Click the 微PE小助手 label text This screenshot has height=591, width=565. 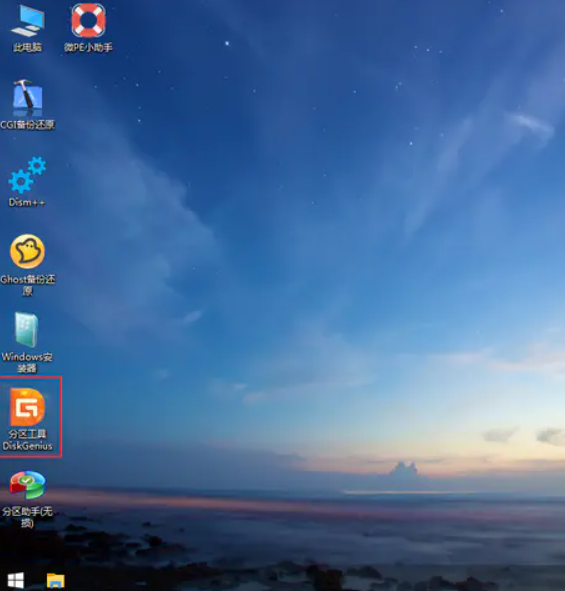(x=88, y=47)
